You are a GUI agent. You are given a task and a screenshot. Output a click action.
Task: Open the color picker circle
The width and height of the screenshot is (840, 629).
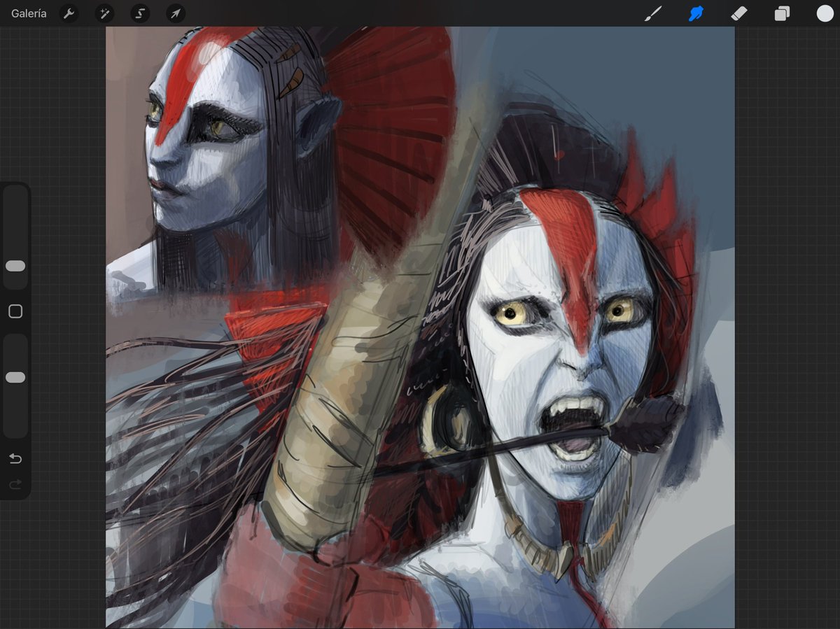click(825, 13)
